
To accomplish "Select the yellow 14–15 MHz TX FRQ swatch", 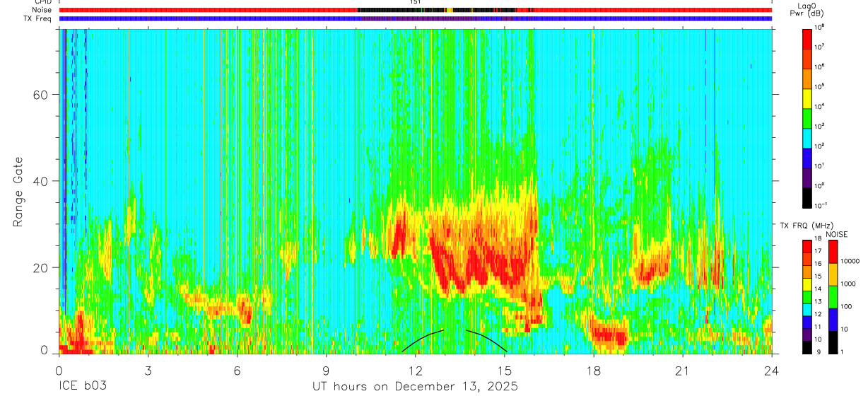I will point(807,284).
